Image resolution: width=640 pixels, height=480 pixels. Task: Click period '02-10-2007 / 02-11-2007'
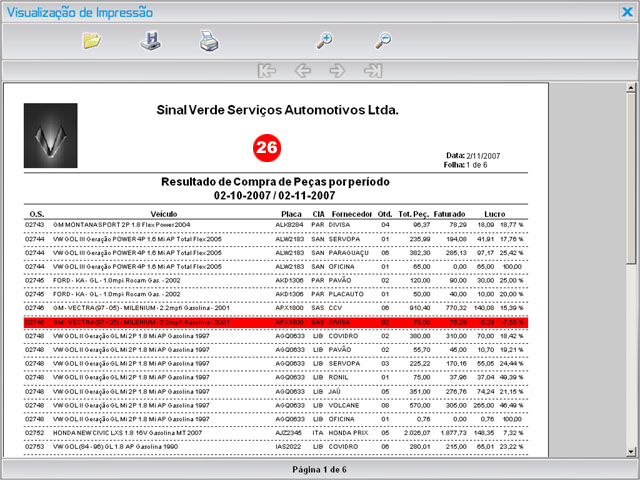275,196
